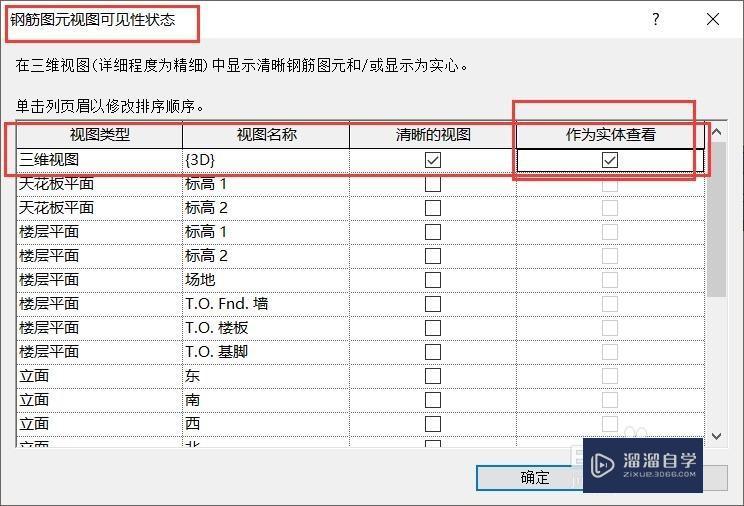
Task: Enable 清晰的视图 for 天花板平面 标高 1
Action: (433, 184)
